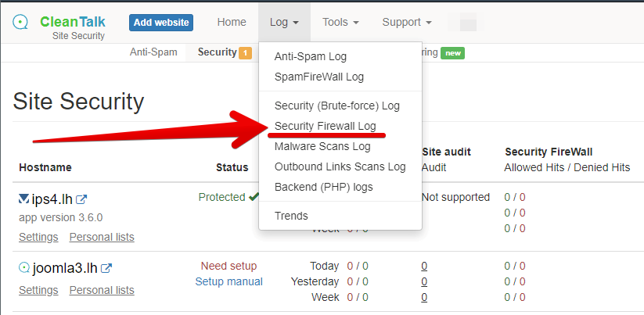Open Backend (PHP) logs entry

pos(324,187)
